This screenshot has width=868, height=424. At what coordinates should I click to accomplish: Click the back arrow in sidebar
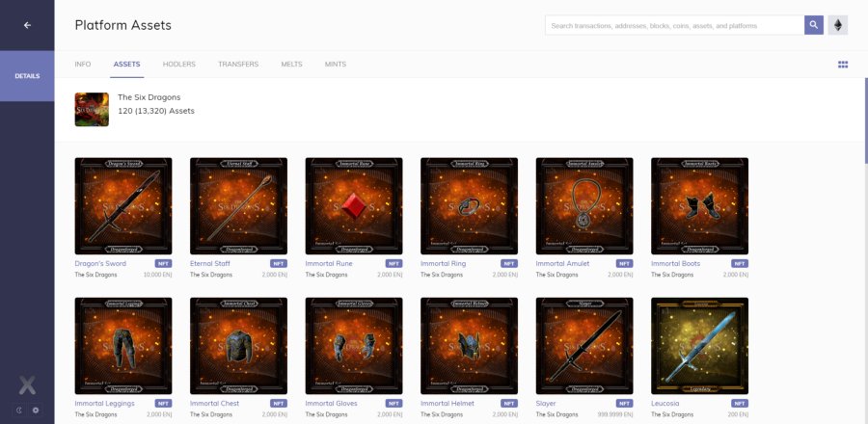27,25
